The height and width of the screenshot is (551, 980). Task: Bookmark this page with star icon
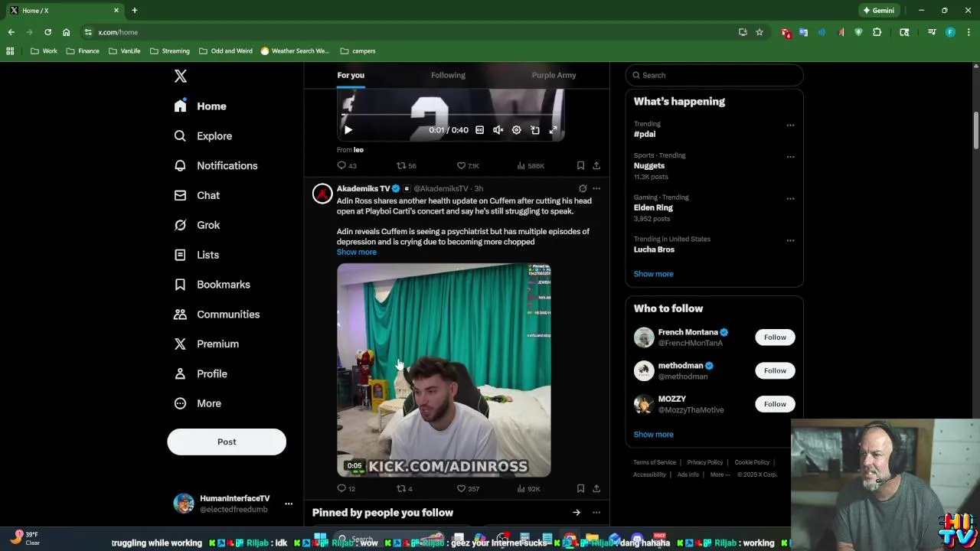tap(759, 32)
